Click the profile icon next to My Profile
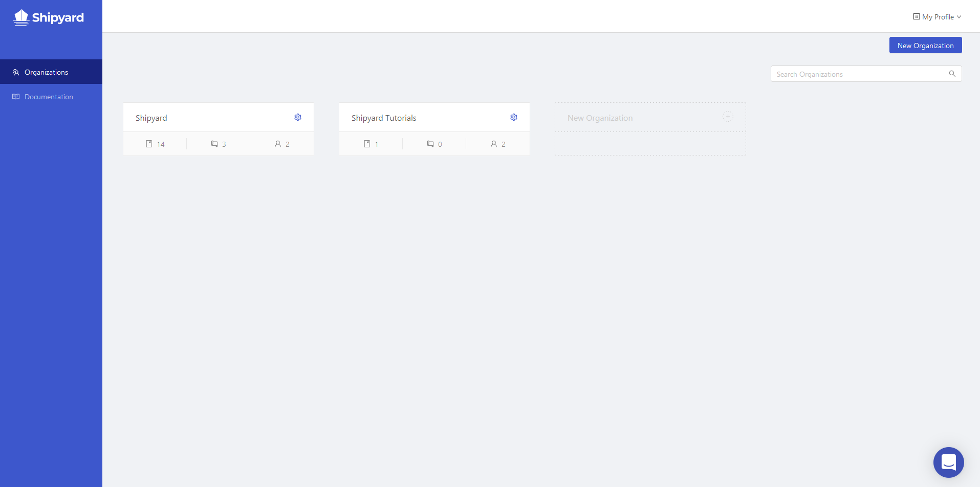Viewport: 980px width, 487px height. (x=916, y=17)
